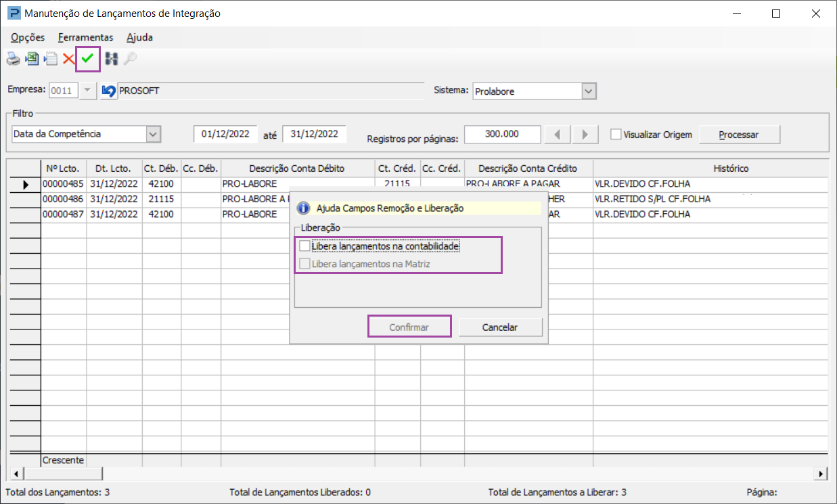
Task: Click the text document export icon
Action: 50,59
